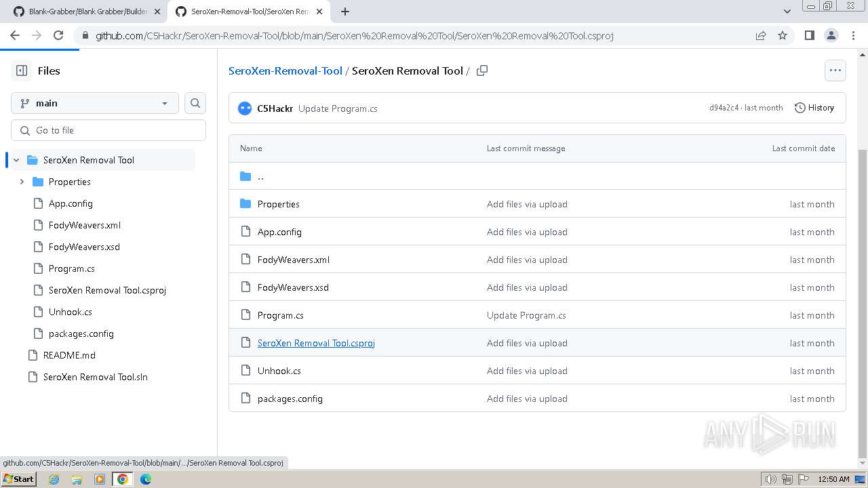Image resolution: width=868 pixels, height=488 pixels.
Task: Open App.config in file list
Action: (279, 232)
